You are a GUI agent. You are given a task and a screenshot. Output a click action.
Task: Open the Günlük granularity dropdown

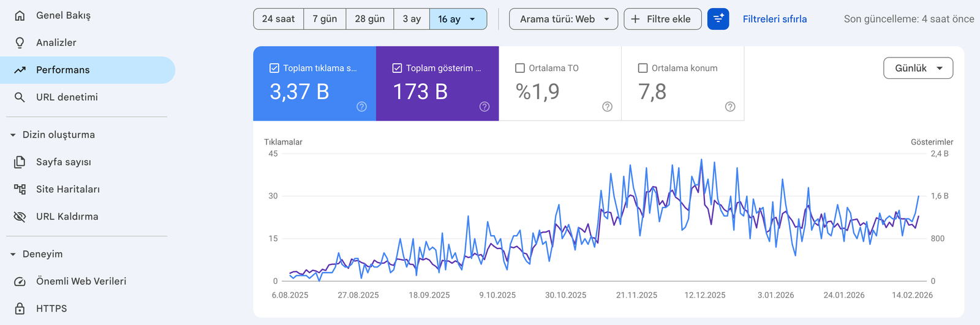pyautogui.click(x=918, y=68)
